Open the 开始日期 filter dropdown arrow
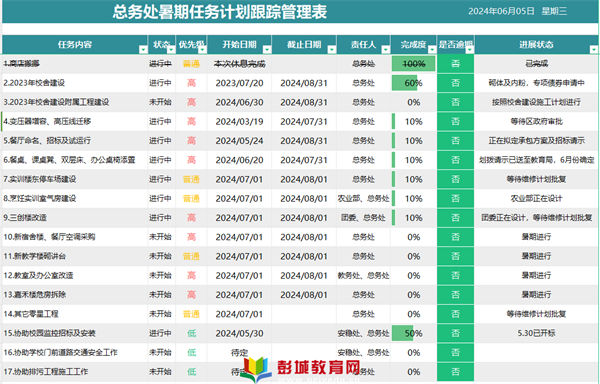This screenshot has width=600, height=384. tap(267, 49)
